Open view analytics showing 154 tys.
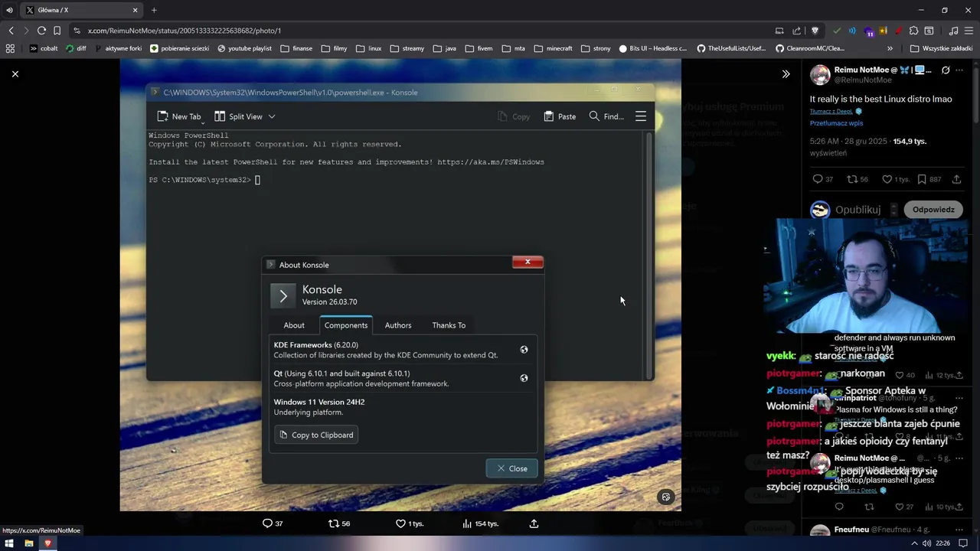 pyautogui.click(x=480, y=523)
